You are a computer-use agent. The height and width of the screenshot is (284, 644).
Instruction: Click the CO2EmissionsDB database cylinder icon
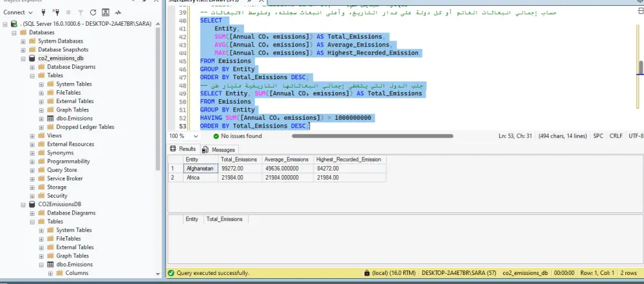coord(32,204)
